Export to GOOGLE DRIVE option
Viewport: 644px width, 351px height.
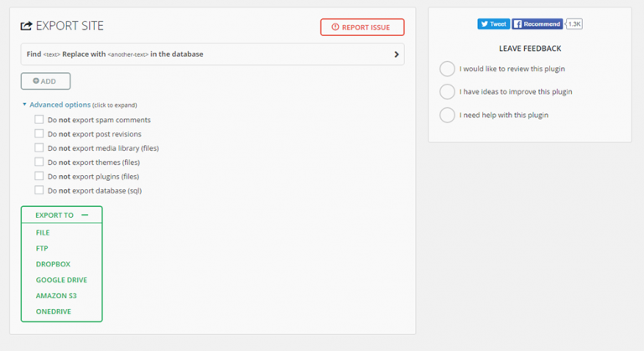point(61,280)
